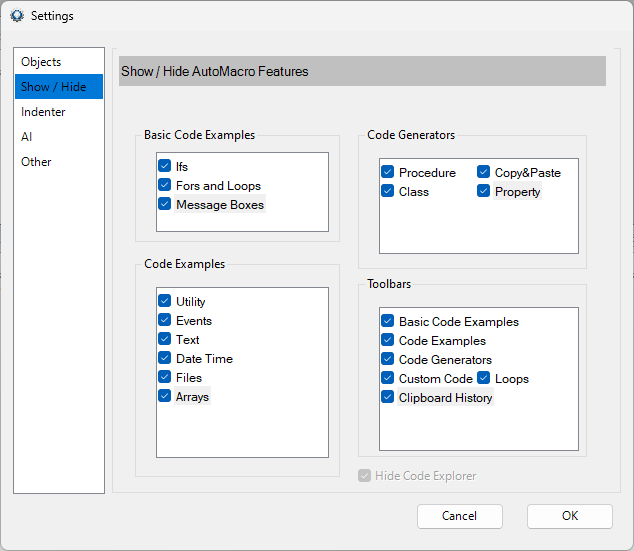The image size is (634, 551).
Task: Uncheck the Utility code examples checkbox
Action: [x=165, y=301]
